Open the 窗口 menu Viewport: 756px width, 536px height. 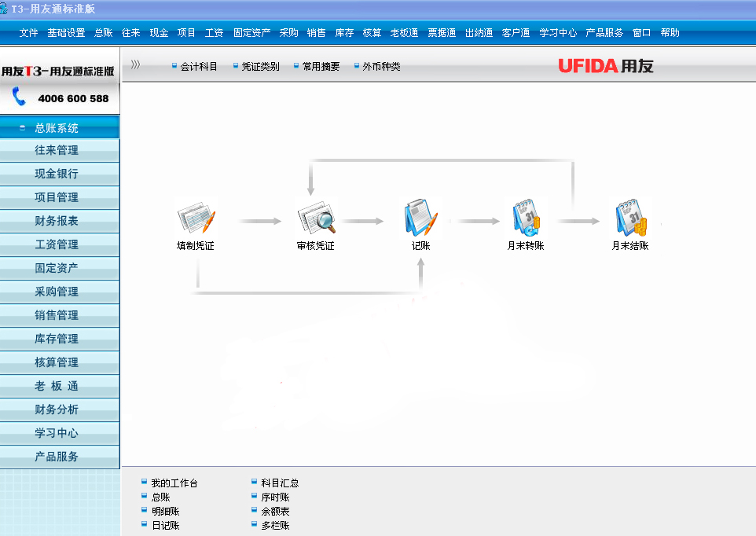(x=642, y=33)
